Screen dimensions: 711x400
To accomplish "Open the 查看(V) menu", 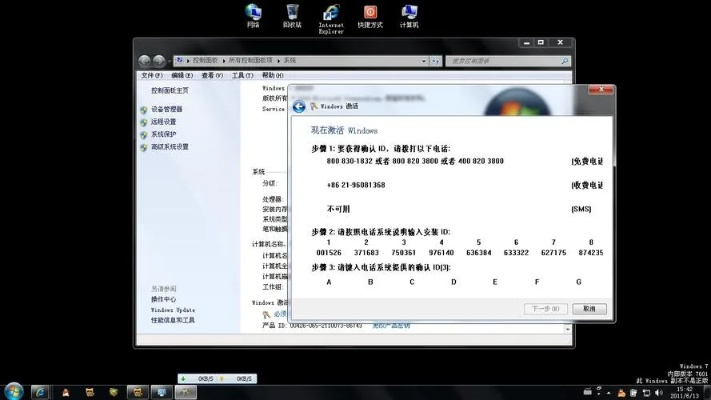I will 211,75.
